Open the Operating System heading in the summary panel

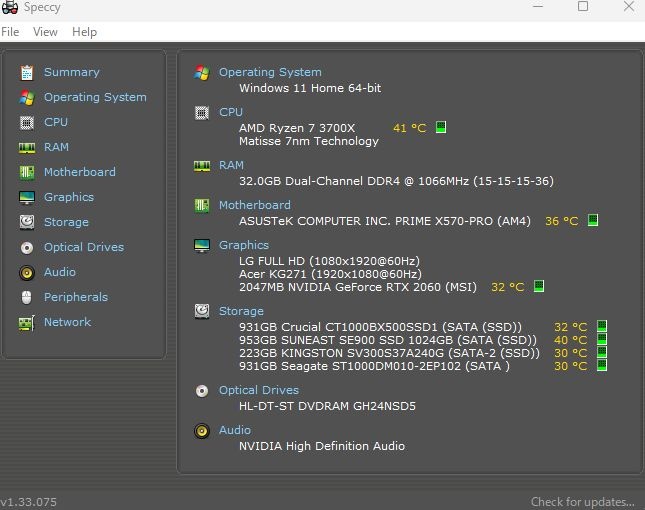(x=270, y=72)
